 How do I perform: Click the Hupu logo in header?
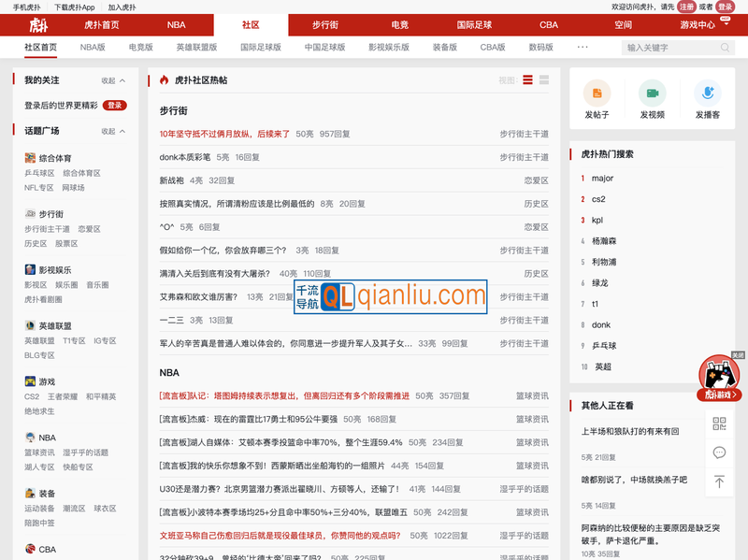(37, 24)
